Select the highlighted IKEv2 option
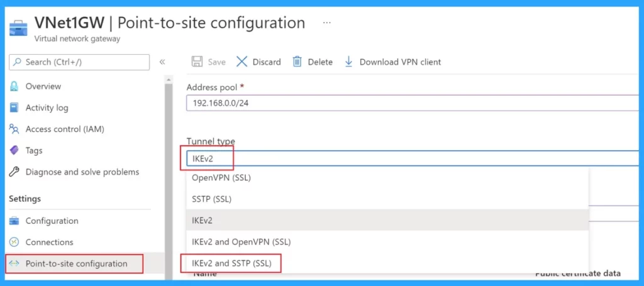The image size is (644, 286). coord(387,221)
